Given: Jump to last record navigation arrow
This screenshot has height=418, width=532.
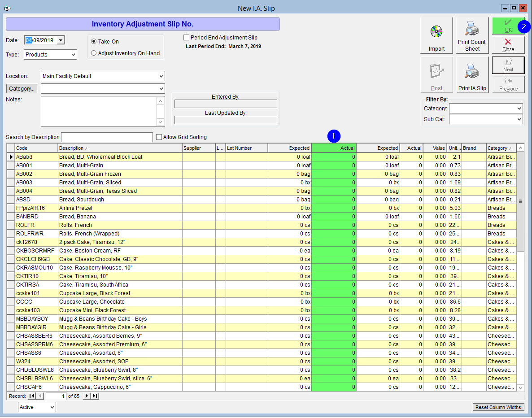Looking at the screenshot, I should click(95, 396).
